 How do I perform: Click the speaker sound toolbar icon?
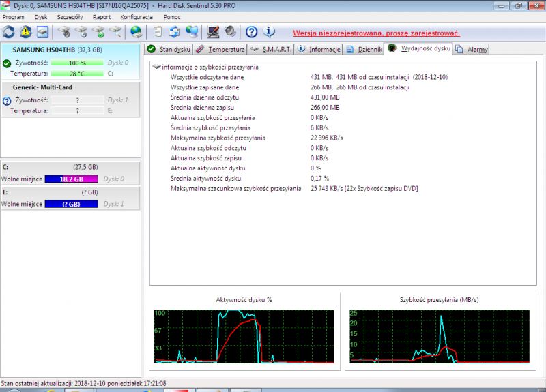point(230,32)
